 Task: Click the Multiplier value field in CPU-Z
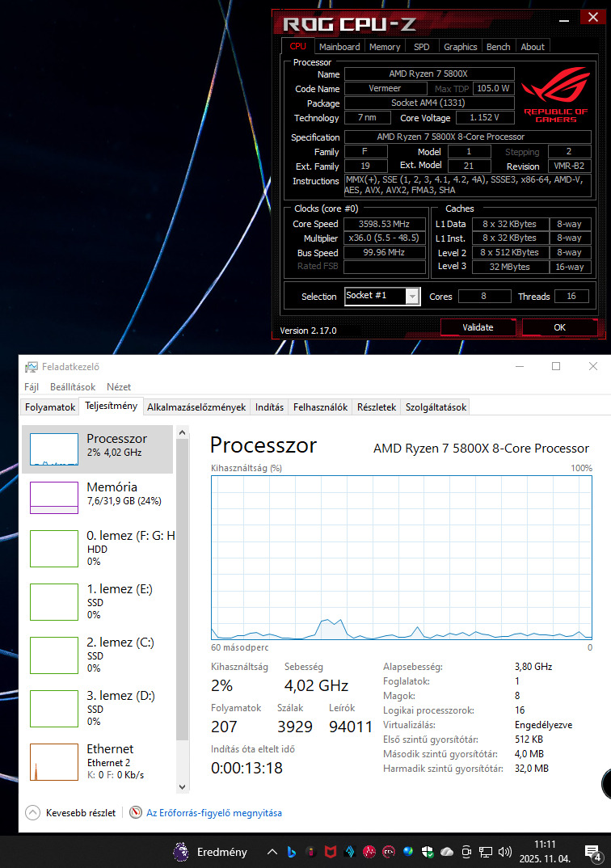(384, 238)
